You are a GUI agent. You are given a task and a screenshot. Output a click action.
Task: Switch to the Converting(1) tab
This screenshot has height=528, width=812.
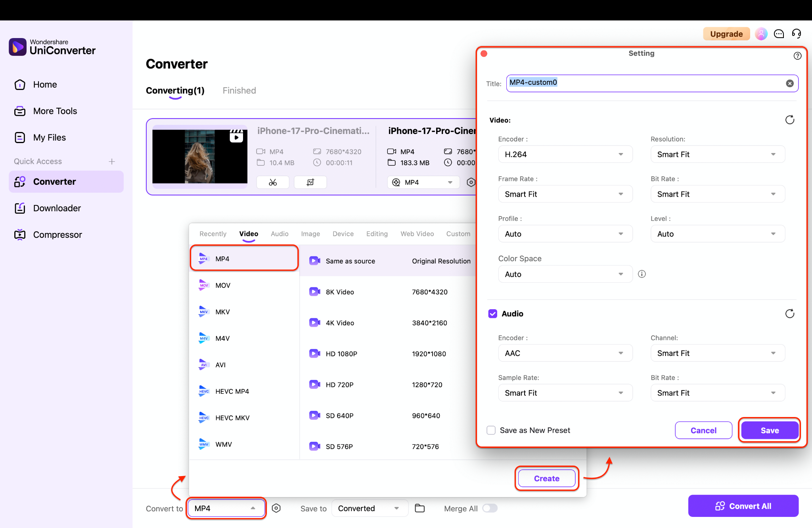coord(175,90)
